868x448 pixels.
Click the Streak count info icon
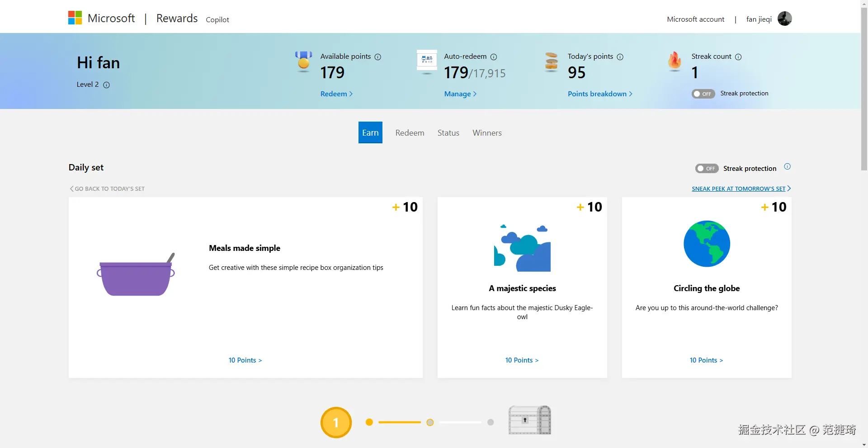point(738,57)
